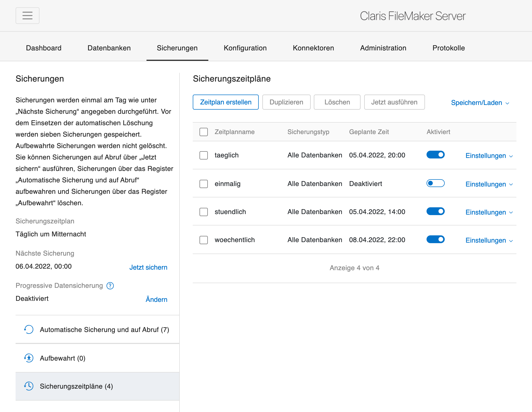Viewport: 532px width, 412px height.
Task: Click the 05.04.2022, 20:00 planned time
Action: [x=377, y=155]
